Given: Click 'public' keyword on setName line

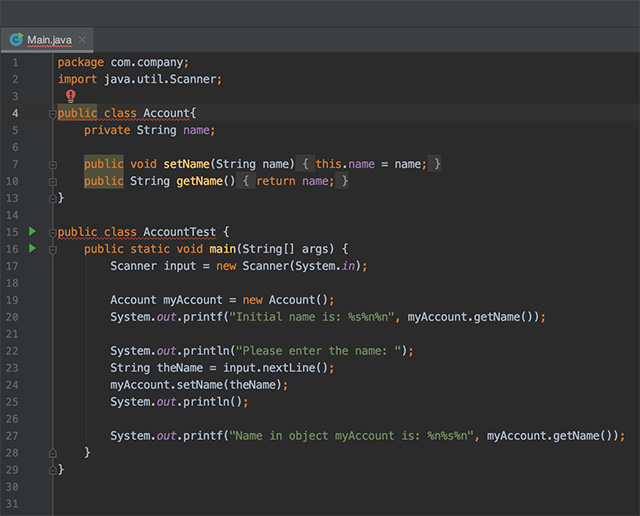Looking at the screenshot, I should coord(104,164).
